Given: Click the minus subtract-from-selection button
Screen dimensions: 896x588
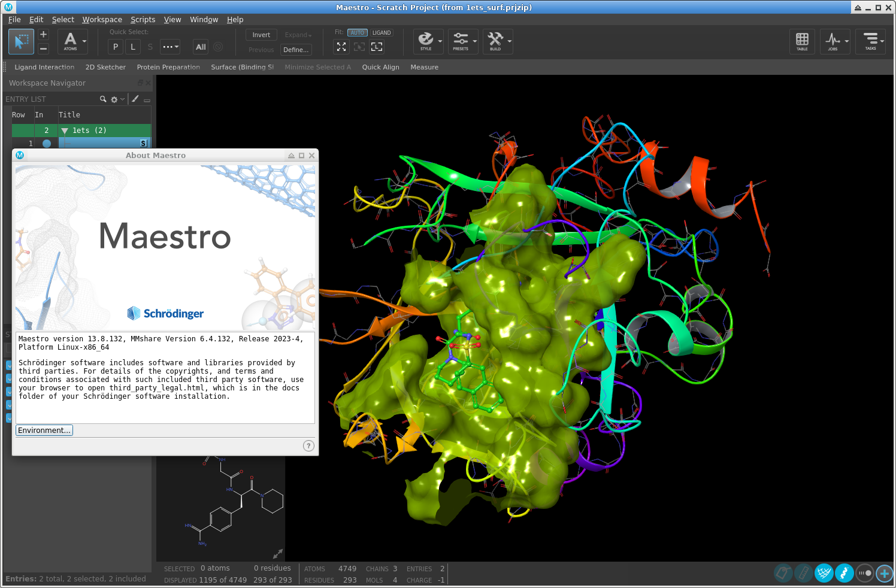Looking at the screenshot, I should [x=43, y=49].
